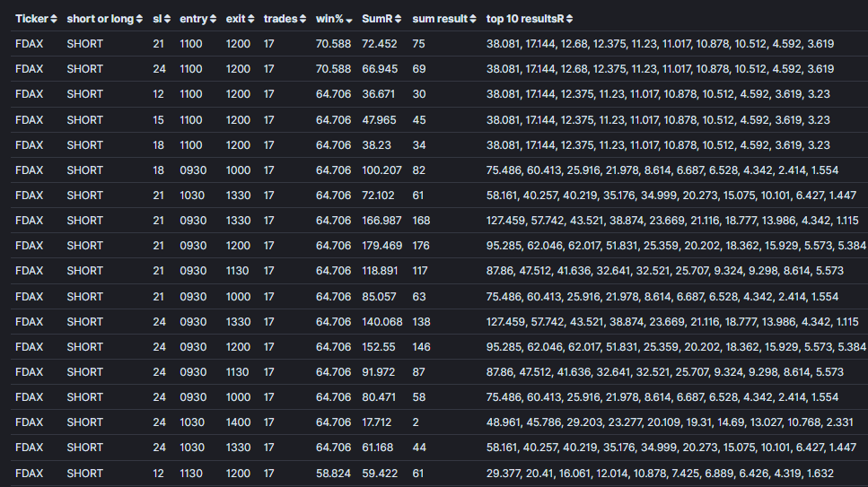Select sum result value 146
This screenshot has height=487, width=868.
[x=421, y=347]
